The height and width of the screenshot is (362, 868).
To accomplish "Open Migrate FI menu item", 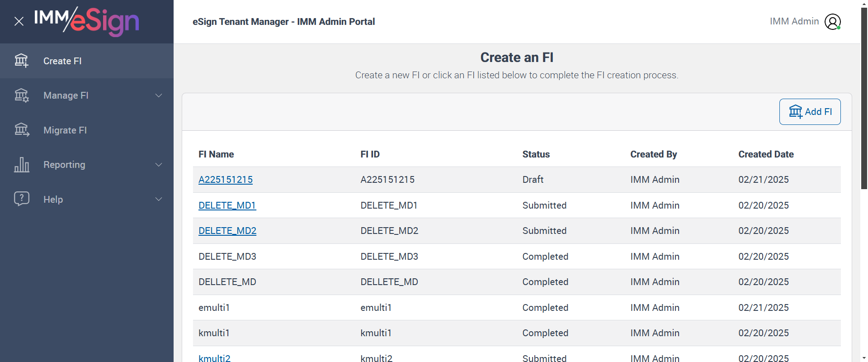I will [x=65, y=130].
